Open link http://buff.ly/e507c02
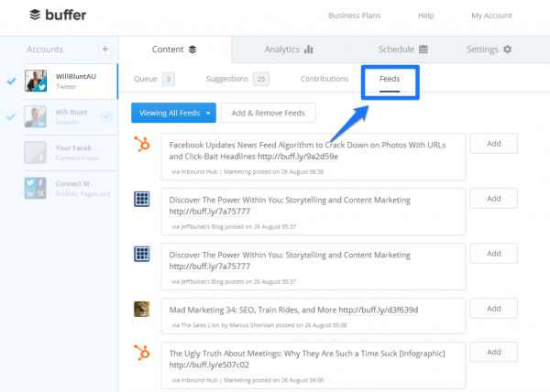550x392 pixels. point(209,365)
